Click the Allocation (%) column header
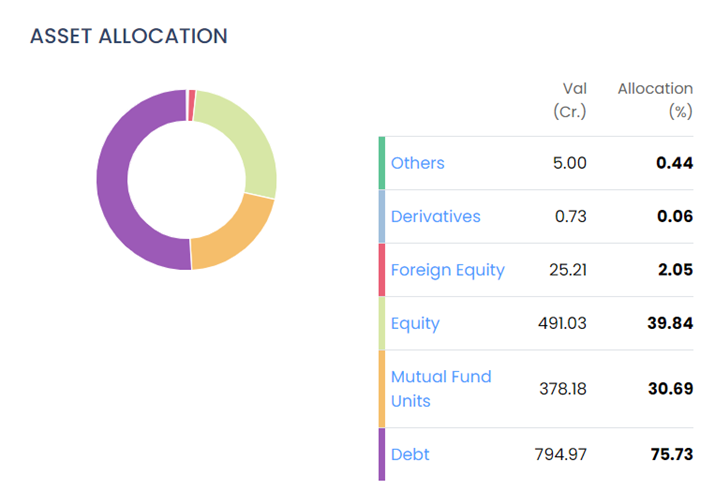Screen dimensions: 715x491 tap(655, 100)
